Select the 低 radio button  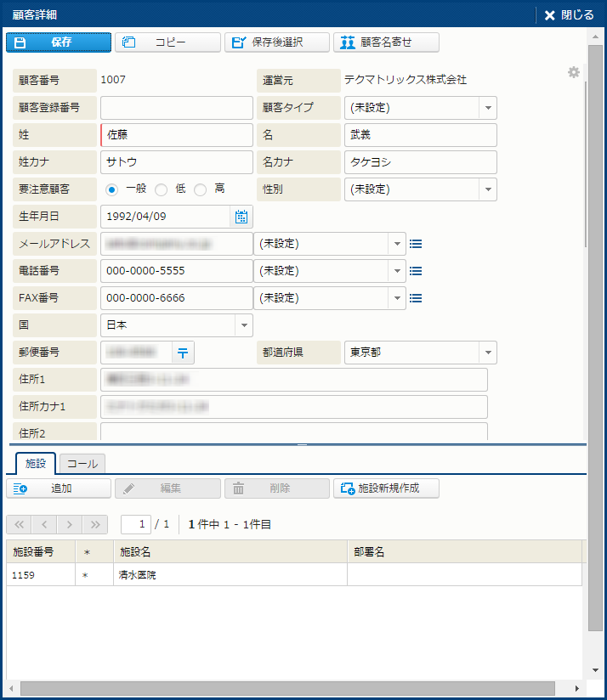(161, 189)
